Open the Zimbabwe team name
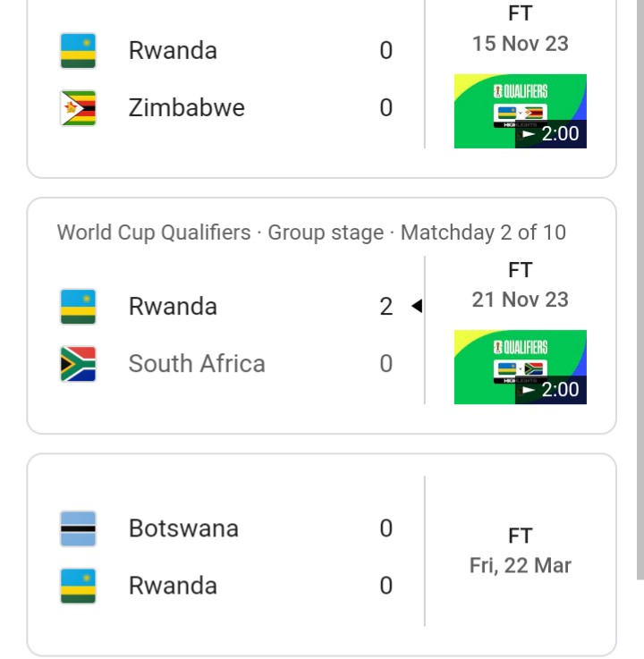 [186, 108]
